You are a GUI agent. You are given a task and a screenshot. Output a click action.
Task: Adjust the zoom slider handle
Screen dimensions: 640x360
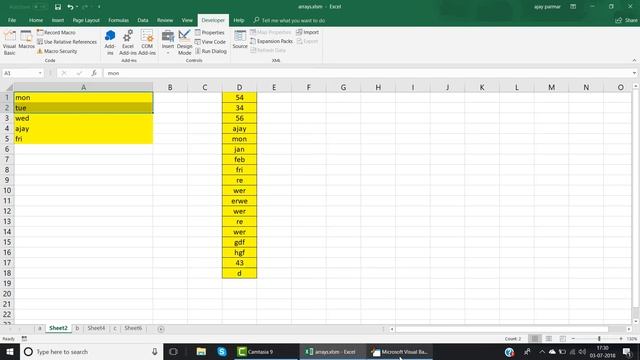pyautogui.click(x=599, y=339)
